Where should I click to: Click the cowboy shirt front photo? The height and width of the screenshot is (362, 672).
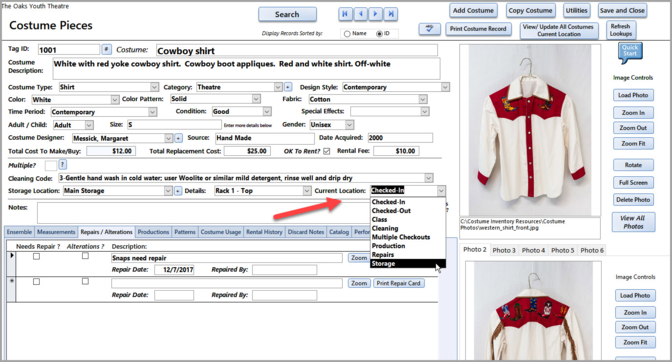(530, 130)
